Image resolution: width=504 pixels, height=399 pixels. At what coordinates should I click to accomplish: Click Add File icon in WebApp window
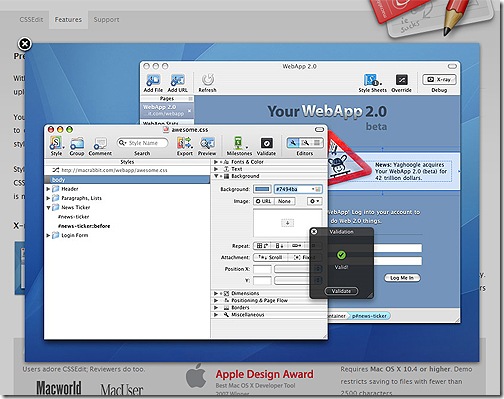pyautogui.click(x=153, y=80)
